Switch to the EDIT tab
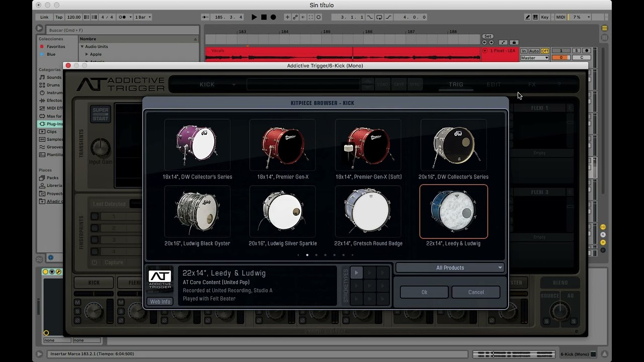Viewport: 644px width, 362px height. point(494,84)
